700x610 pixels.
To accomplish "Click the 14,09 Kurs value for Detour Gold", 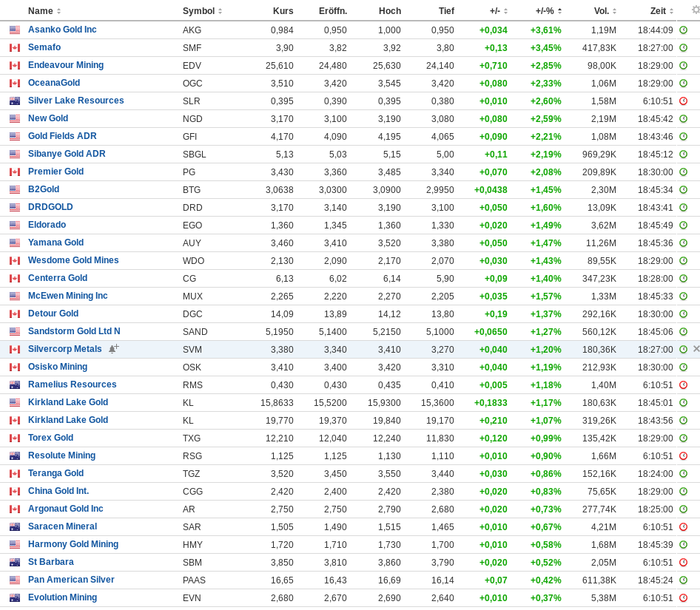I will click(282, 314).
